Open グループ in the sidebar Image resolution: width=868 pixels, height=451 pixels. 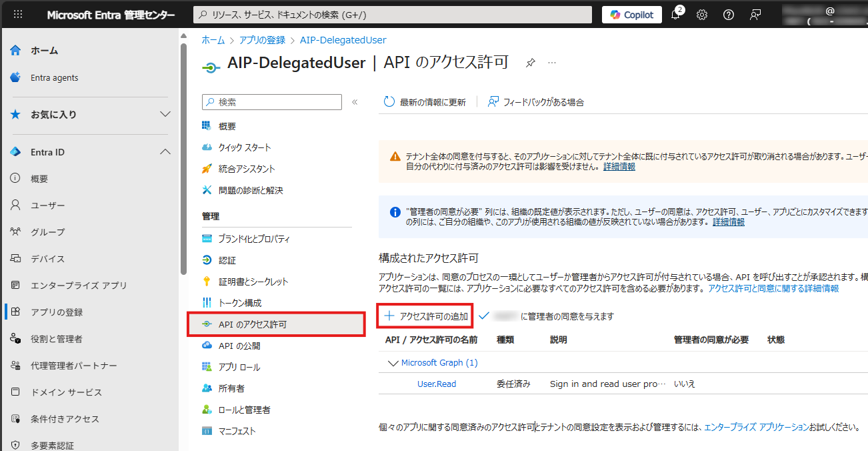tap(48, 232)
